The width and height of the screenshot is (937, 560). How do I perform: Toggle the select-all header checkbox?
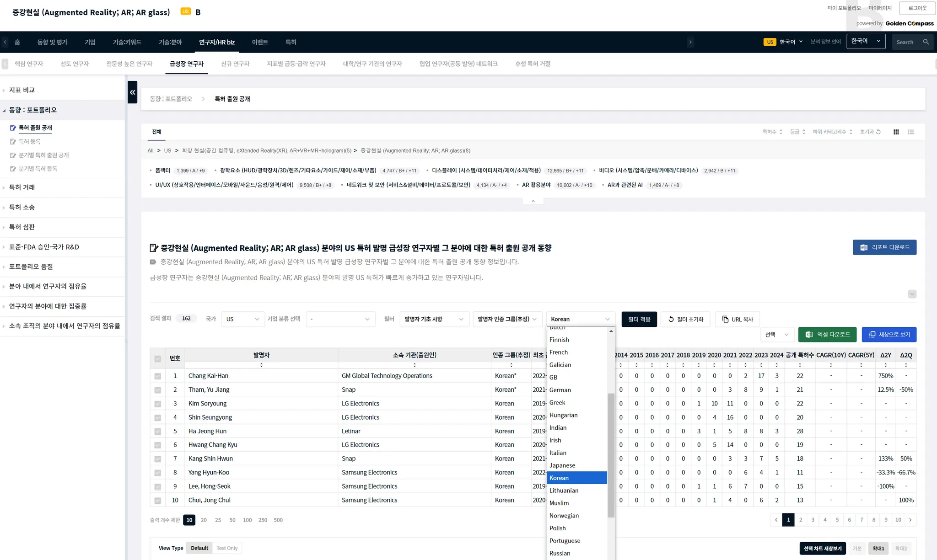pyautogui.click(x=157, y=359)
